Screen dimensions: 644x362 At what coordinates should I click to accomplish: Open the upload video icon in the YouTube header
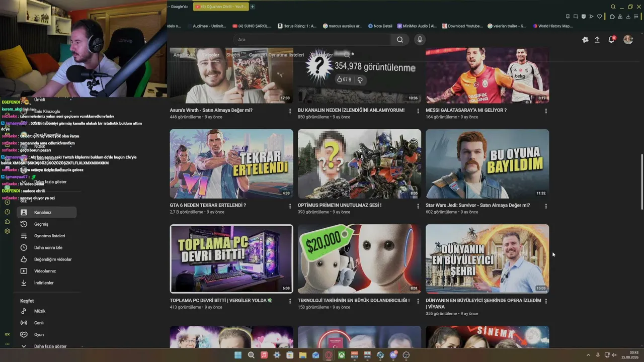[597, 40]
